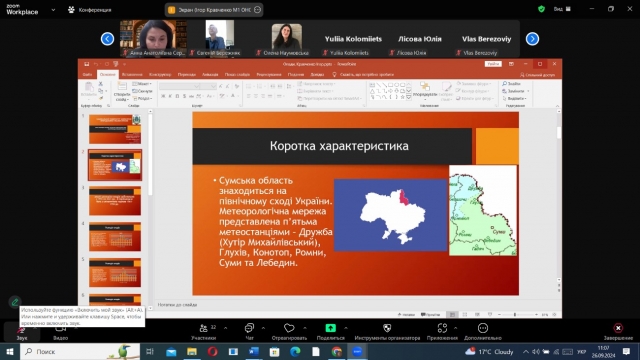Open Инструменты организатора shield icon

point(387,328)
